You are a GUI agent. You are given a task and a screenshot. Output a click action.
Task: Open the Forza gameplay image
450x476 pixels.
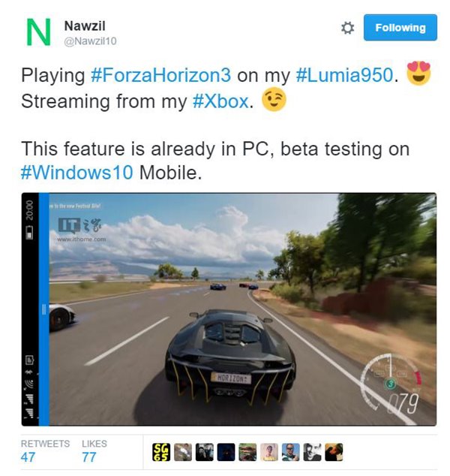pos(229,309)
